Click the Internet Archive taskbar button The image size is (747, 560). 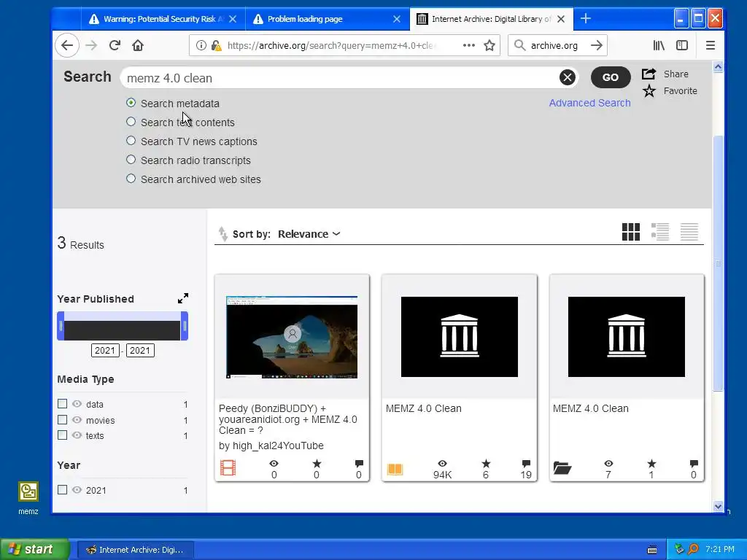(135, 550)
